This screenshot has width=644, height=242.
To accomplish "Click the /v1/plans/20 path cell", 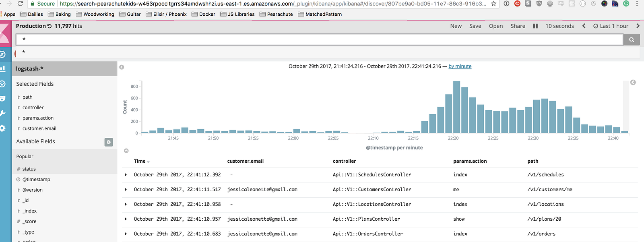I will pyautogui.click(x=544, y=219).
